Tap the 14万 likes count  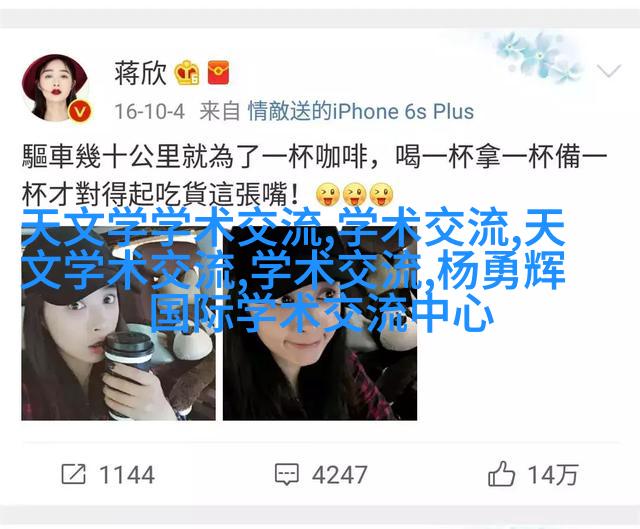point(553,475)
